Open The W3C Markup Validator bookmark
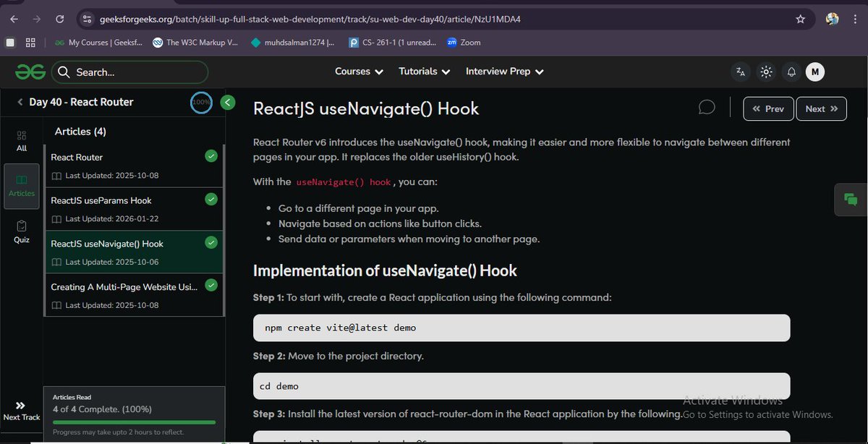Viewport: 868px width, 444px height. 195,43
